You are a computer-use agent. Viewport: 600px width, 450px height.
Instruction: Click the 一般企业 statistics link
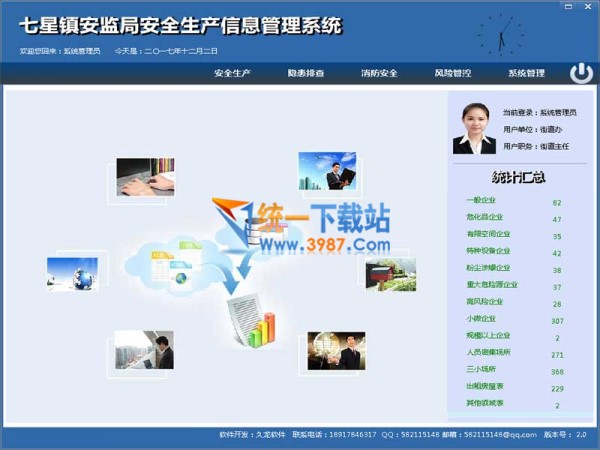(x=480, y=202)
